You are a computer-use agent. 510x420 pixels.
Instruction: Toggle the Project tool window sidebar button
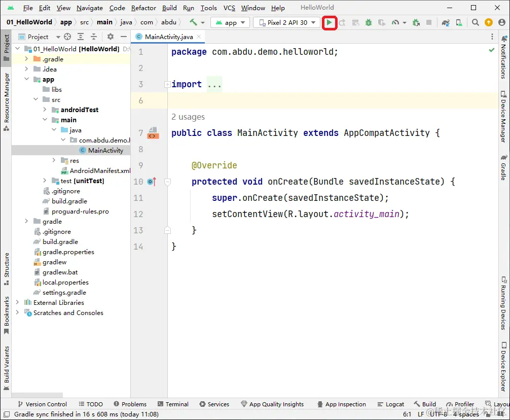click(6, 48)
